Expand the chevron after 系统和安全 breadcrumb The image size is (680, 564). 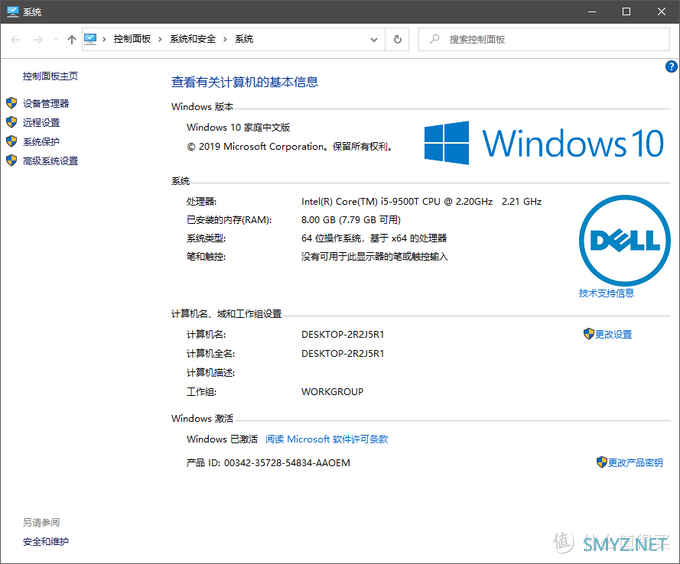225,39
